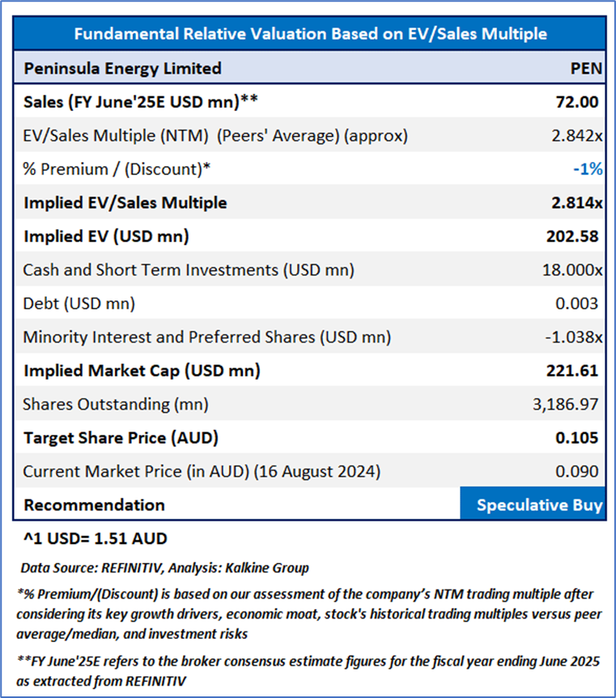Screen dimensions: 616x698
Task: Select the blue -1% discount value
Action: click(588, 169)
